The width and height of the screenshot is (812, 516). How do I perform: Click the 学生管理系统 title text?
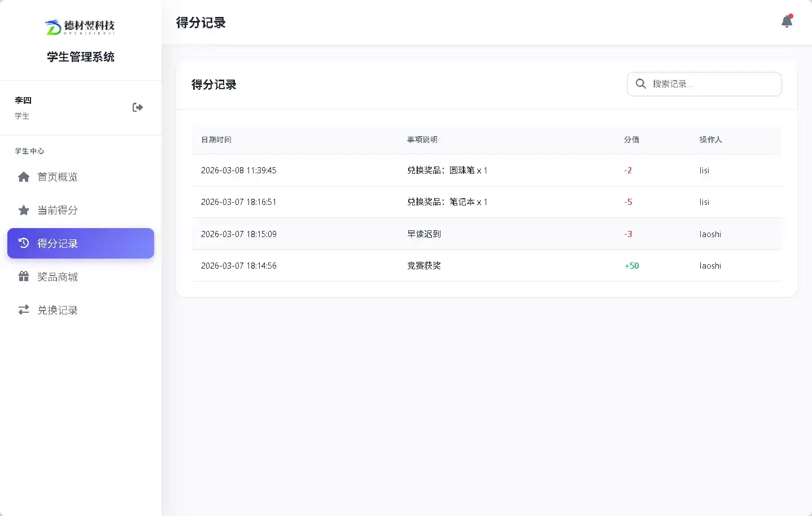80,57
